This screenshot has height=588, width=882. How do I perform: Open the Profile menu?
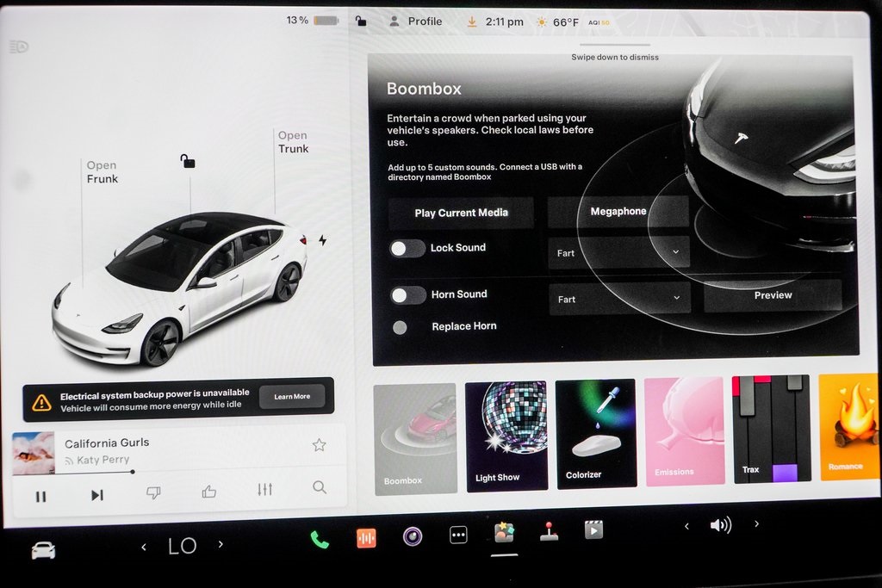415,22
